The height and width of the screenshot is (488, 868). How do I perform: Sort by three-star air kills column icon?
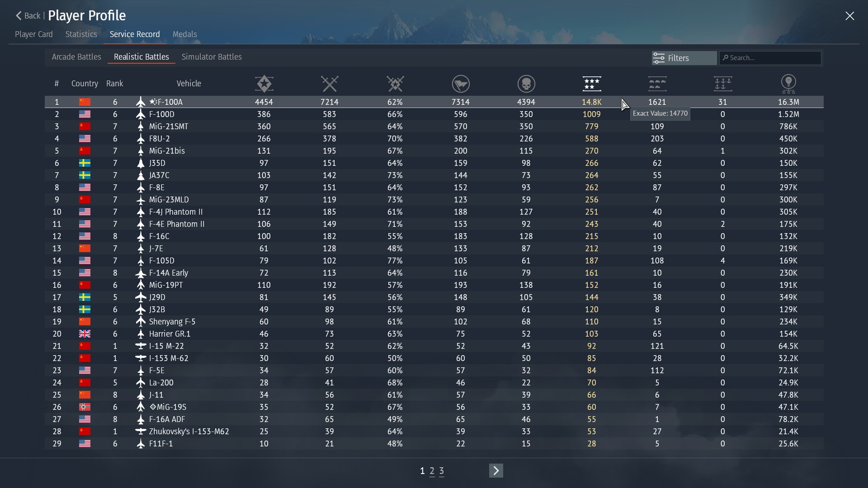point(592,84)
